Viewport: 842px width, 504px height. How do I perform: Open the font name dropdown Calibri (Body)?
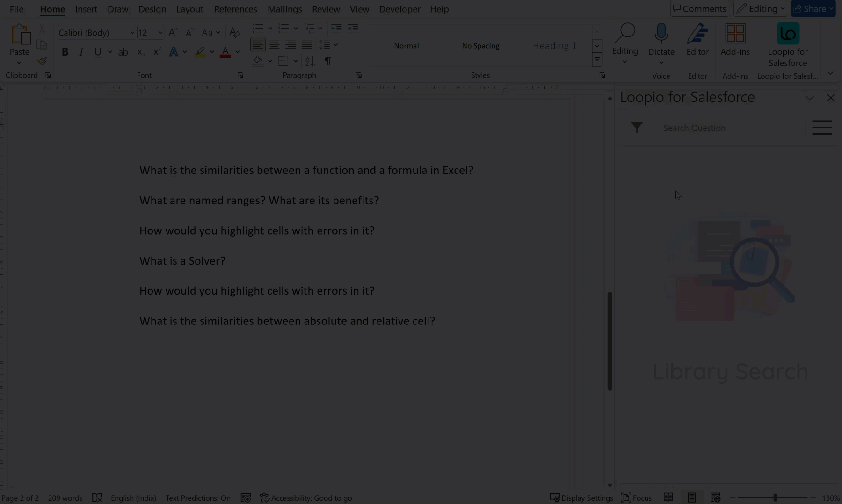pyautogui.click(x=132, y=33)
